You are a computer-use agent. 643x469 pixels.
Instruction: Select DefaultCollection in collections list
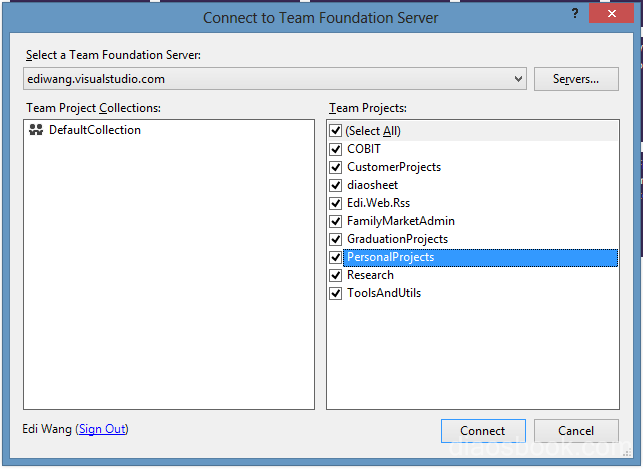click(x=95, y=130)
